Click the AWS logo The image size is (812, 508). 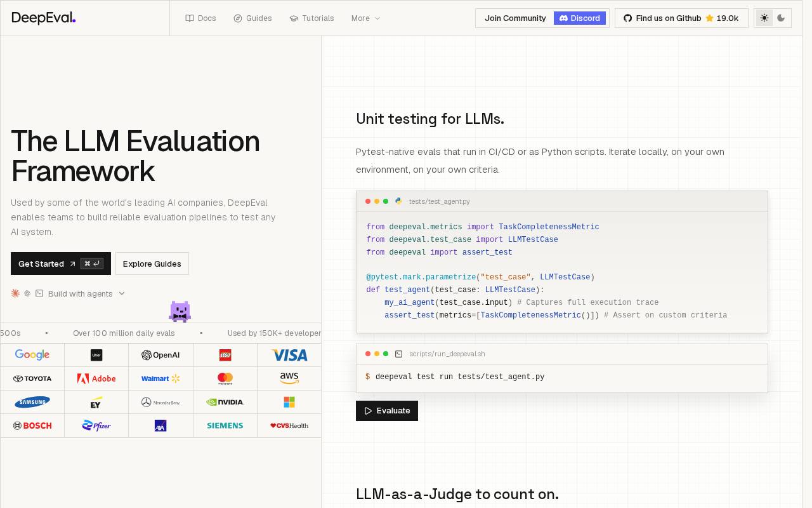289,378
